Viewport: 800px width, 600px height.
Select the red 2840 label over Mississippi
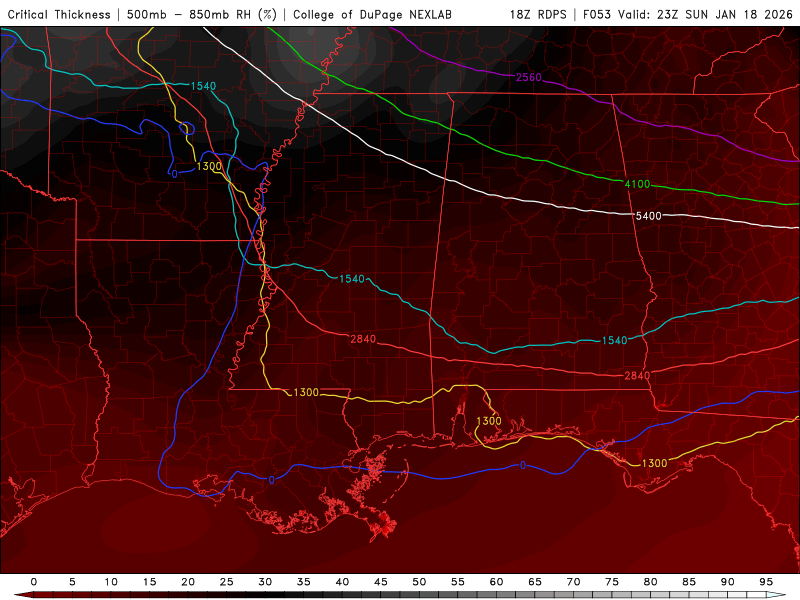point(363,339)
